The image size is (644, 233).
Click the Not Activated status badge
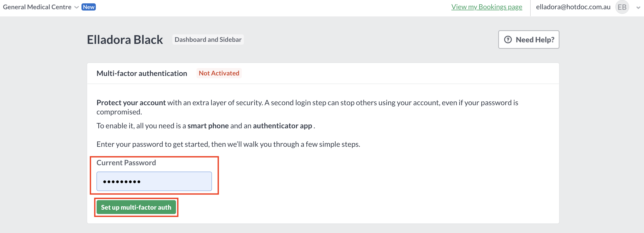click(x=219, y=73)
